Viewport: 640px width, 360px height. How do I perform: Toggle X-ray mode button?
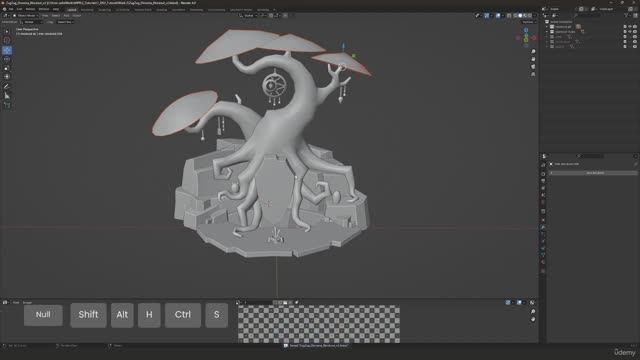click(x=509, y=16)
